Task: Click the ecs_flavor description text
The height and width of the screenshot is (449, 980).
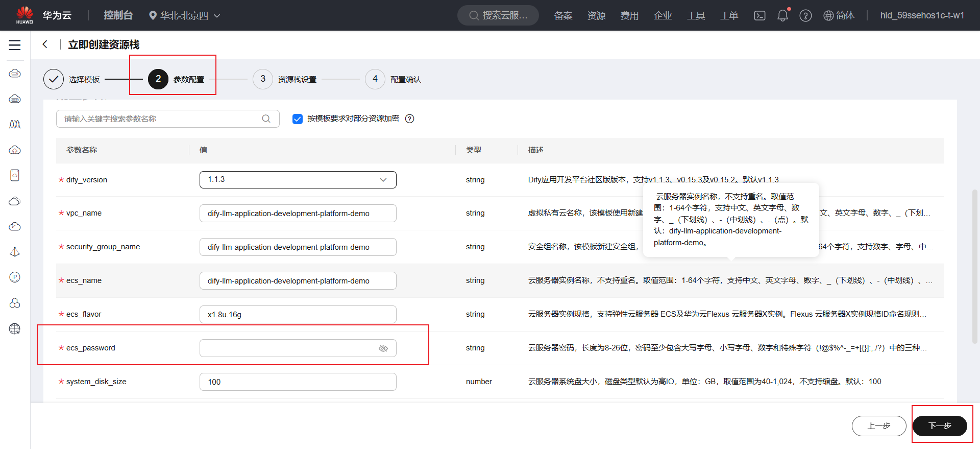Action: (727, 314)
